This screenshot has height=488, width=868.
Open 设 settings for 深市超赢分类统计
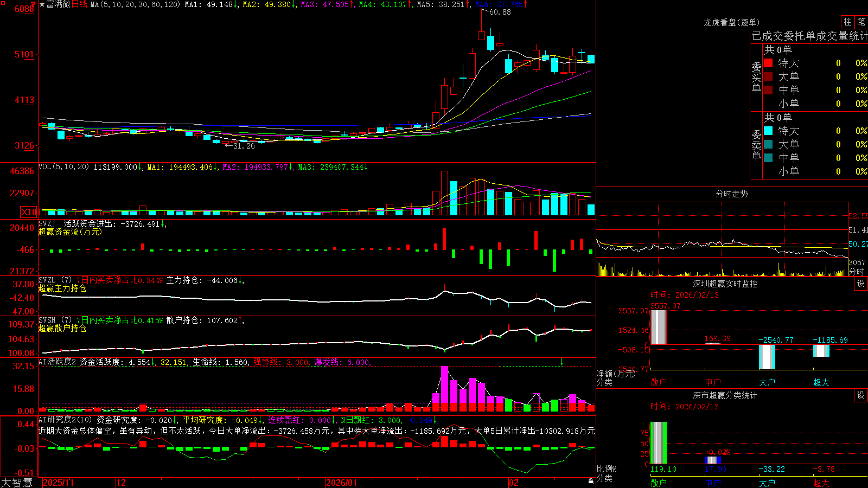861,395
